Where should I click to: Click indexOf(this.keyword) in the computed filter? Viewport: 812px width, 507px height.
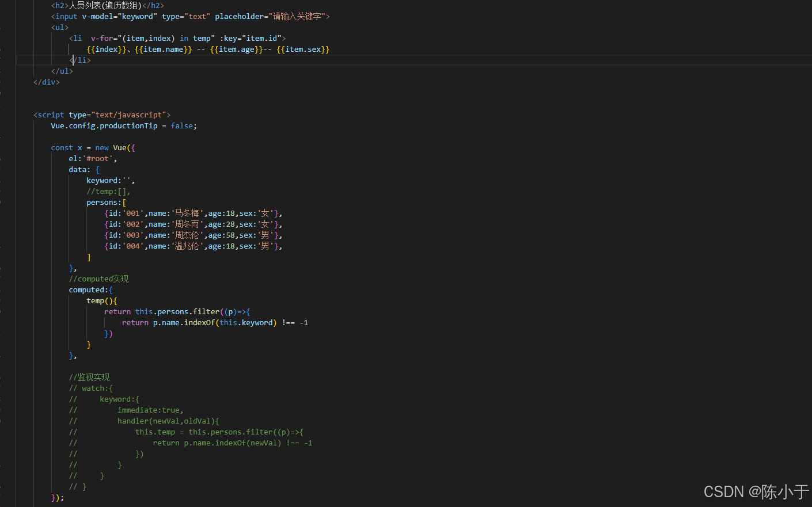[230, 322]
